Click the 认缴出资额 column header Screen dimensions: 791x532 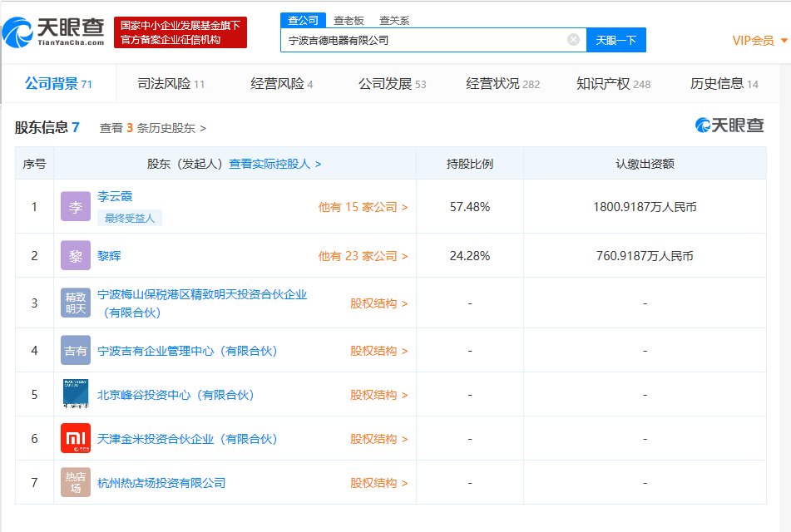point(645,164)
